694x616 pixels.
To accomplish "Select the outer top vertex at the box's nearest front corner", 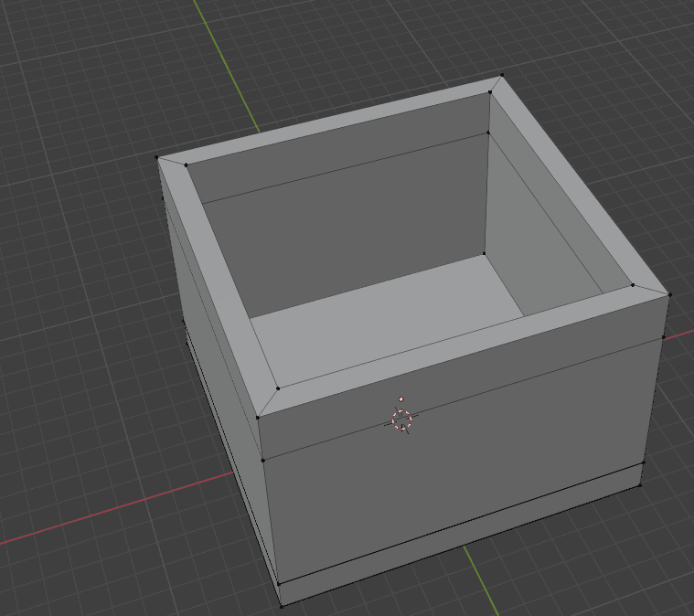I will (258, 418).
